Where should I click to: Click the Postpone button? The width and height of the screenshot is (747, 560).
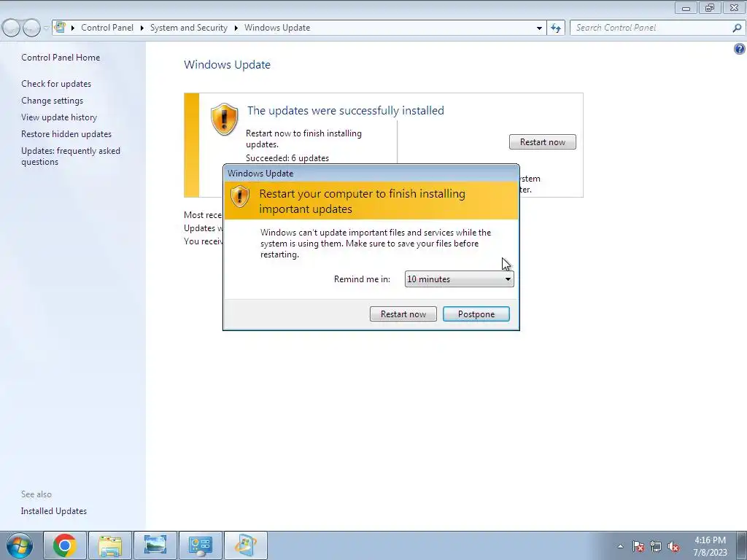click(476, 314)
